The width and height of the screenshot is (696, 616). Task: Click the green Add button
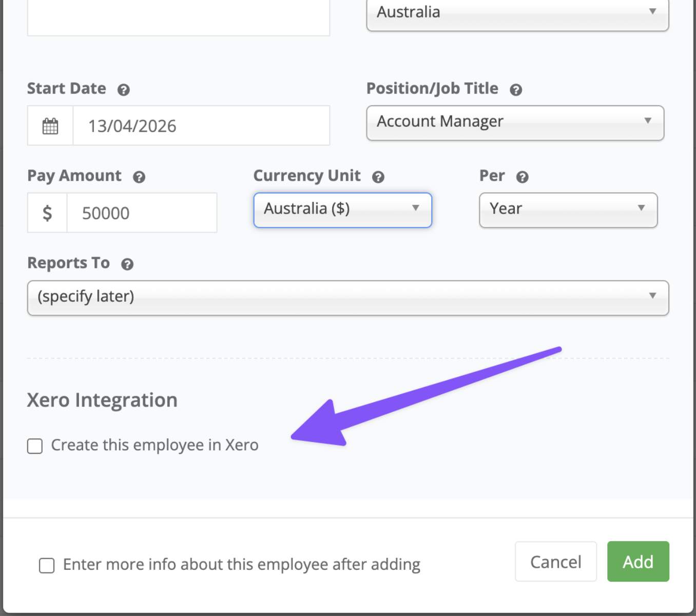pyautogui.click(x=638, y=562)
